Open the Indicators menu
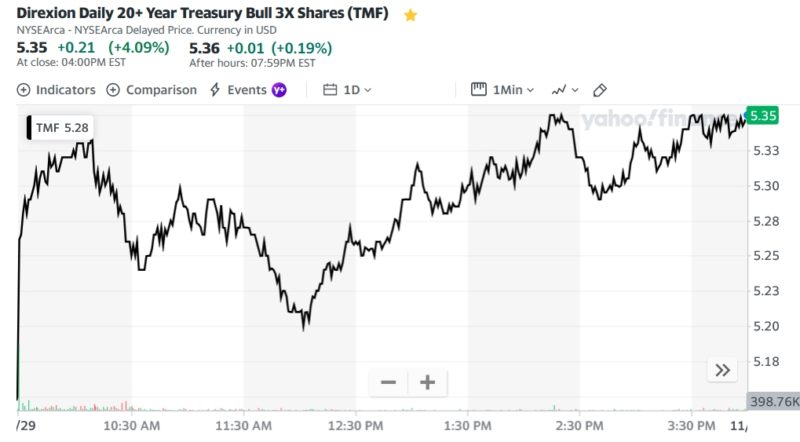 coord(57,90)
